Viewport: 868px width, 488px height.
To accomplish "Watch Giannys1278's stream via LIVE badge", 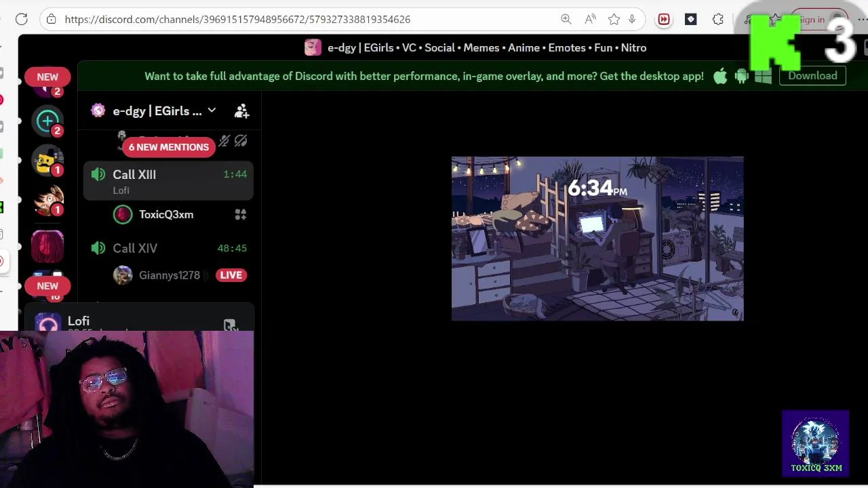I will coord(231,274).
